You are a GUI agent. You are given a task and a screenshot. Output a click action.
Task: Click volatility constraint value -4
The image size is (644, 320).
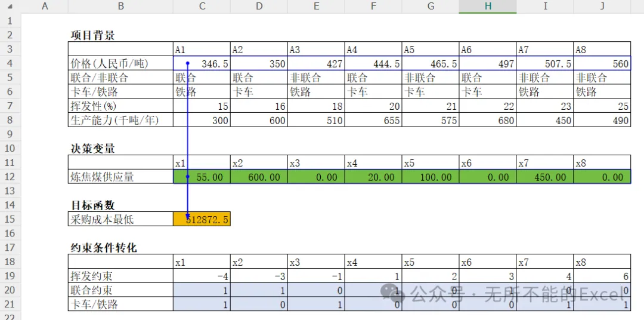coord(202,276)
